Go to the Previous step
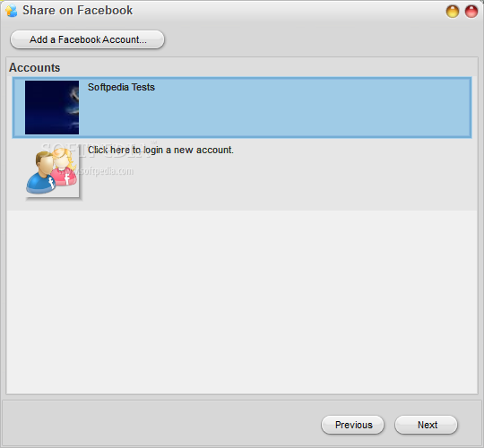 click(353, 425)
